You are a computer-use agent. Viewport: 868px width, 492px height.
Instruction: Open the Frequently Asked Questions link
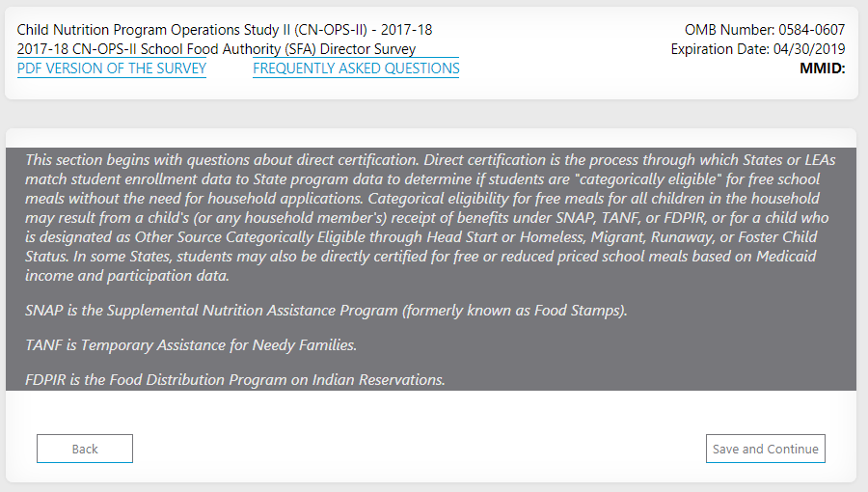(x=356, y=68)
